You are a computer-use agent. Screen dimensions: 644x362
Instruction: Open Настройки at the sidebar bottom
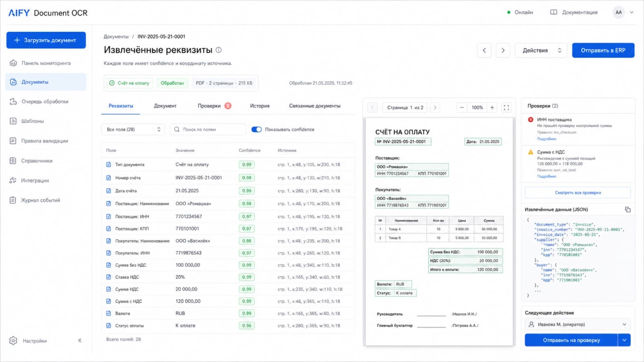[28, 341]
